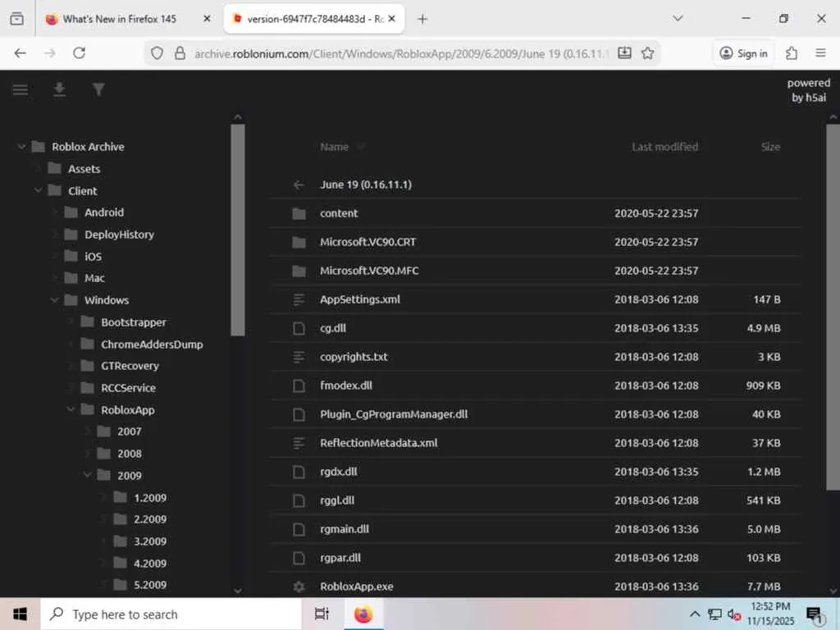
Task: Click the file list scrollbar thumb
Action: click(833, 307)
